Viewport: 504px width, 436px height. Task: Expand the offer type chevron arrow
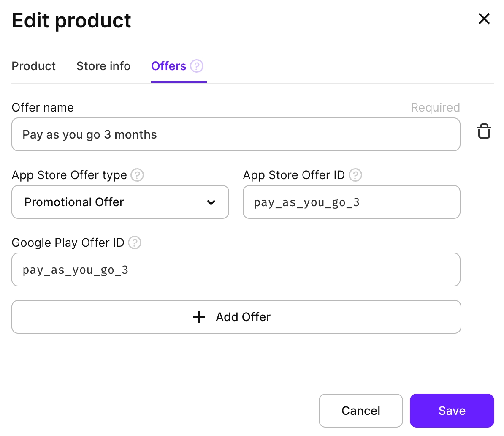(211, 202)
